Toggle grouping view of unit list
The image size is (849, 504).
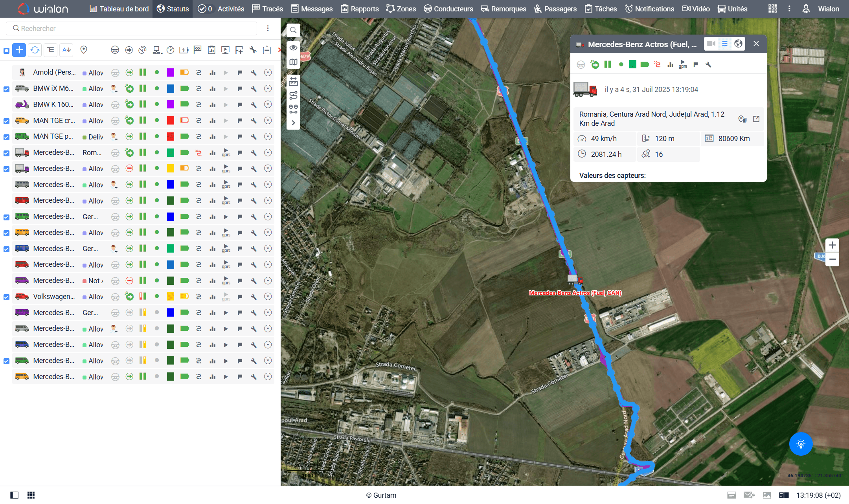click(51, 50)
